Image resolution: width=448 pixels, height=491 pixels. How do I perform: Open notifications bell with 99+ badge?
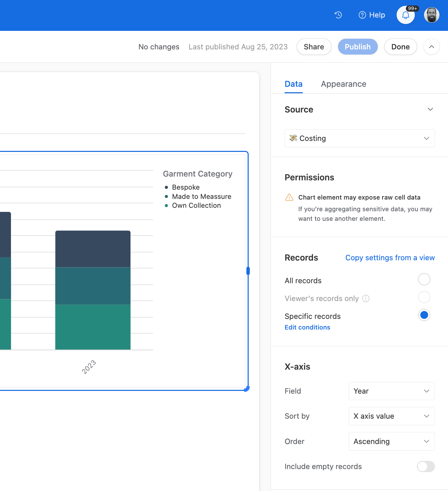[x=406, y=15]
